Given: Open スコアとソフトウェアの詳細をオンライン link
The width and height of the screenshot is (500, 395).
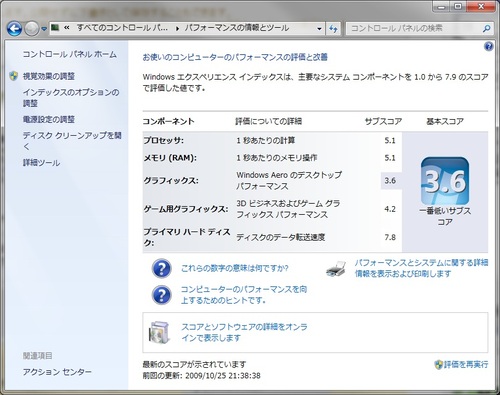Looking at the screenshot, I should 244,332.
